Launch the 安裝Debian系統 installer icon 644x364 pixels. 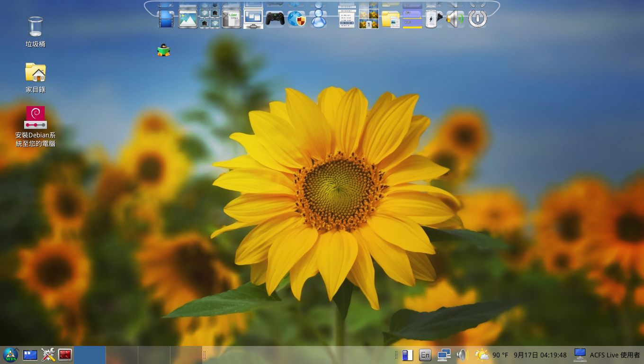(x=36, y=118)
